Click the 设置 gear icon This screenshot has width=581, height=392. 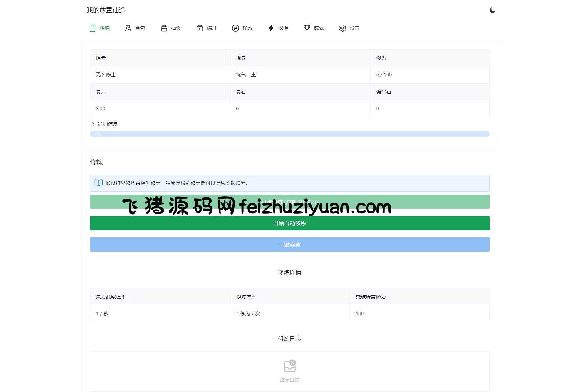point(343,28)
